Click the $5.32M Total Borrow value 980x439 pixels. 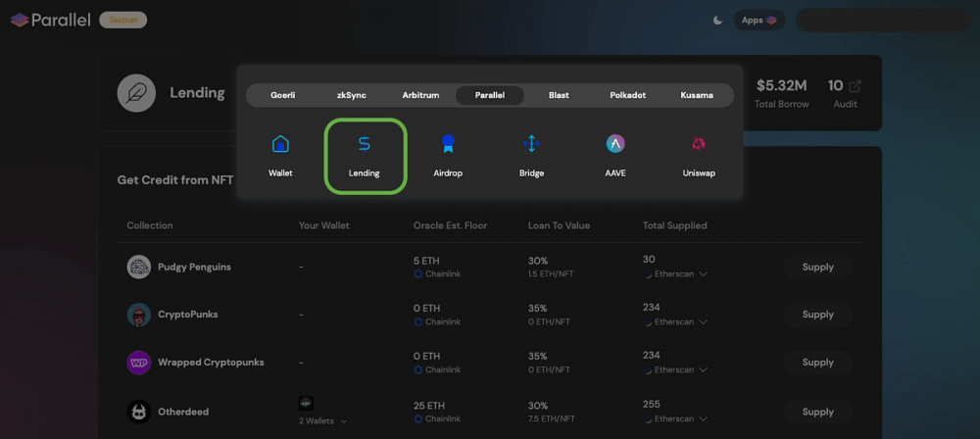781,85
